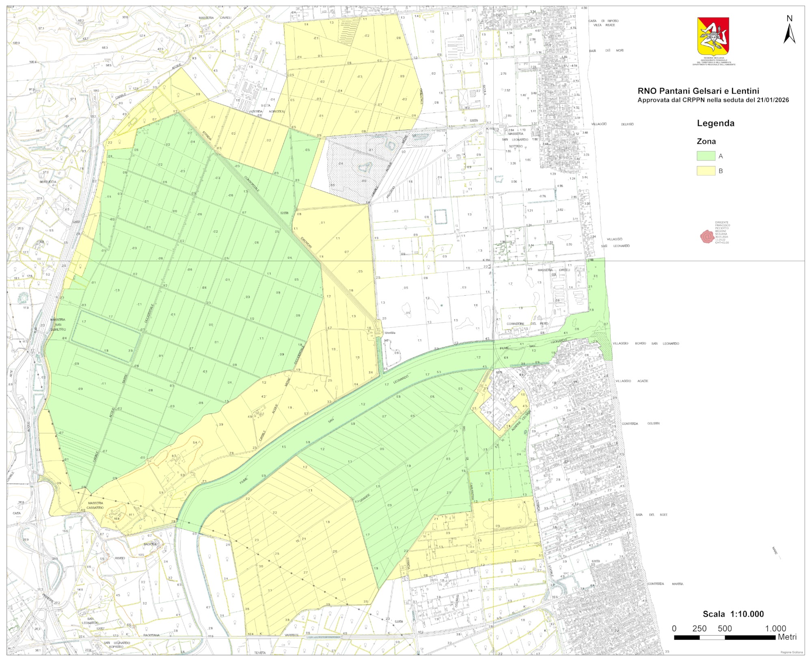Click the Metri unit label by the scale bar
Screen dimensions: 812x660
coord(787,637)
